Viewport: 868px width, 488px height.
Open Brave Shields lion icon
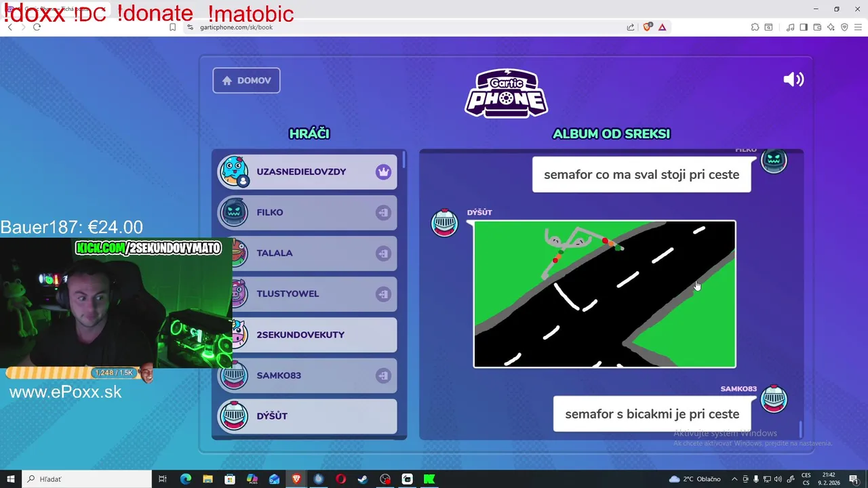click(648, 27)
